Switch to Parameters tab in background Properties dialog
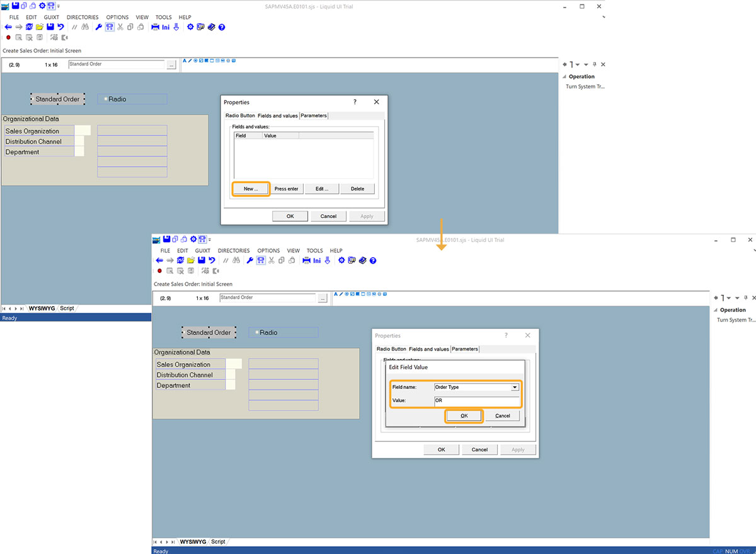This screenshot has width=756, height=554. click(x=314, y=116)
